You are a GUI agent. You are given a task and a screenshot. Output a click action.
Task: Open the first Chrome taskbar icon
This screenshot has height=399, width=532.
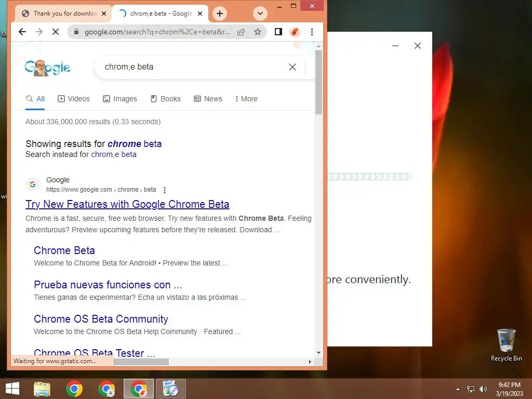(74, 389)
